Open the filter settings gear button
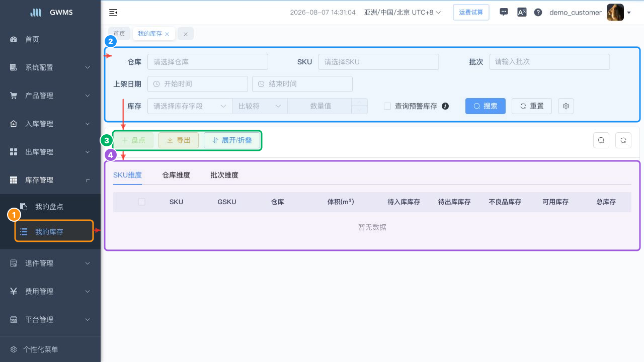 (566, 106)
